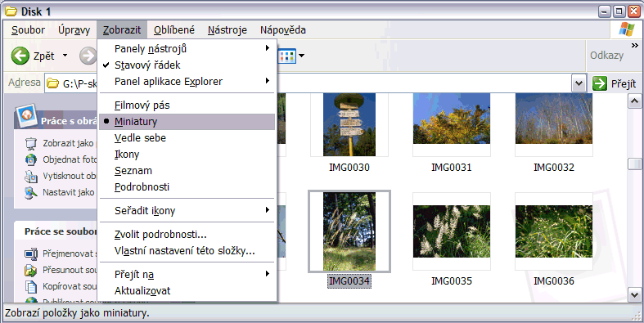The width and height of the screenshot is (644, 323).
Task: Click the vertical scrollbar thumb
Action: 634,164
